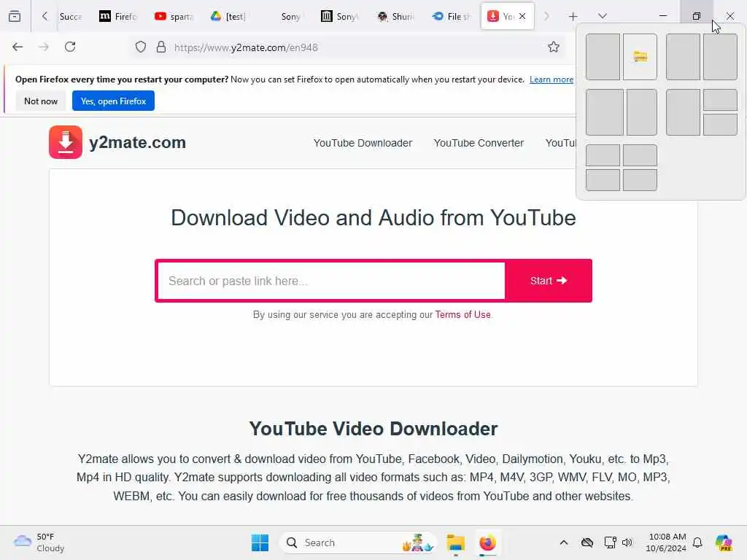The width and height of the screenshot is (747, 560).
Task: Select top-right zone of three-pane layout
Action: pyautogui.click(x=720, y=100)
